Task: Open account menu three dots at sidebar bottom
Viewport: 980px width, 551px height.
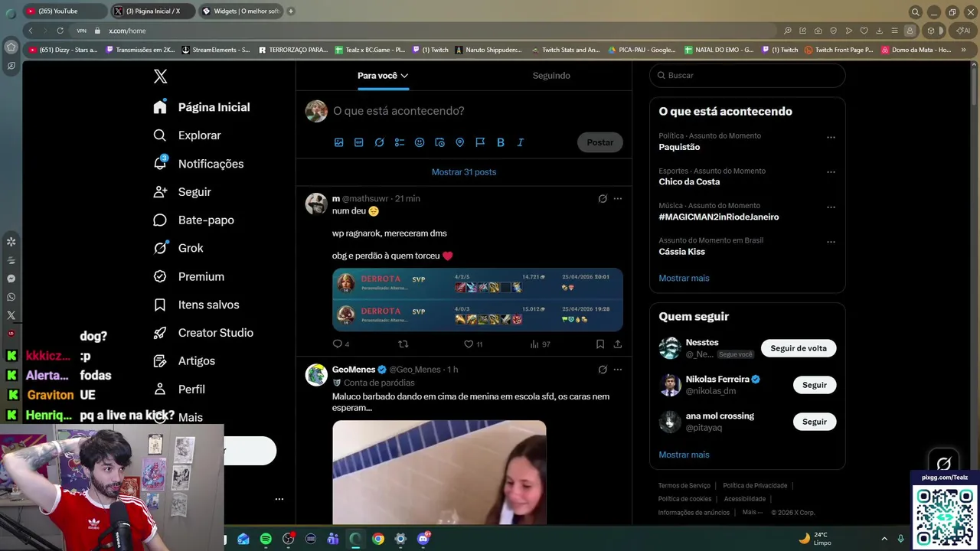Action: pos(279,499)
